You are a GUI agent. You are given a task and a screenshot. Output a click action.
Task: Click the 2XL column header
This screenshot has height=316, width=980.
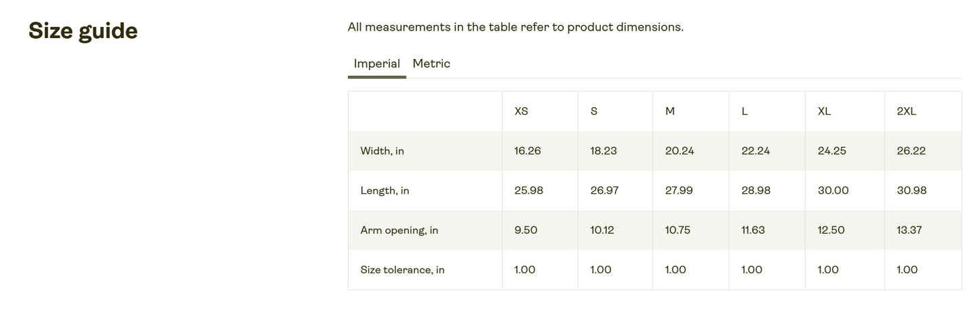pyautogui.click(x=906, y=111)
